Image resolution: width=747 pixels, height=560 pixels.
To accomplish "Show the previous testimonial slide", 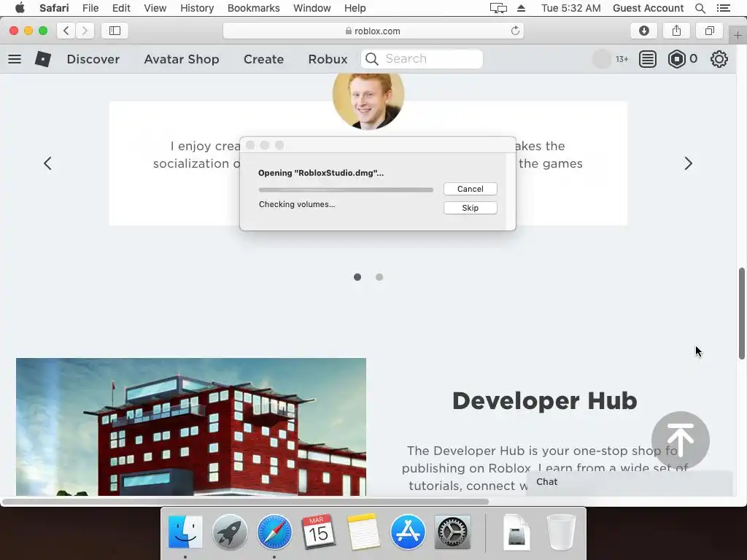I will 47,163.
